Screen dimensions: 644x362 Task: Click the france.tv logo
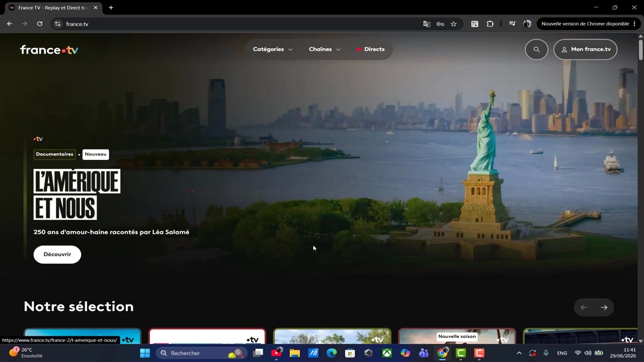(x=49, y=50)
